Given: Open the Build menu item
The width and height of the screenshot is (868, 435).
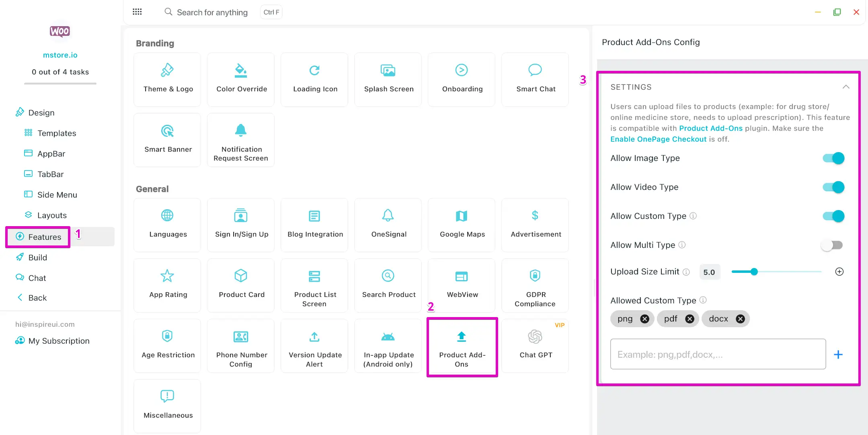Looking at the screenshot, I should (x=37, y=258).
